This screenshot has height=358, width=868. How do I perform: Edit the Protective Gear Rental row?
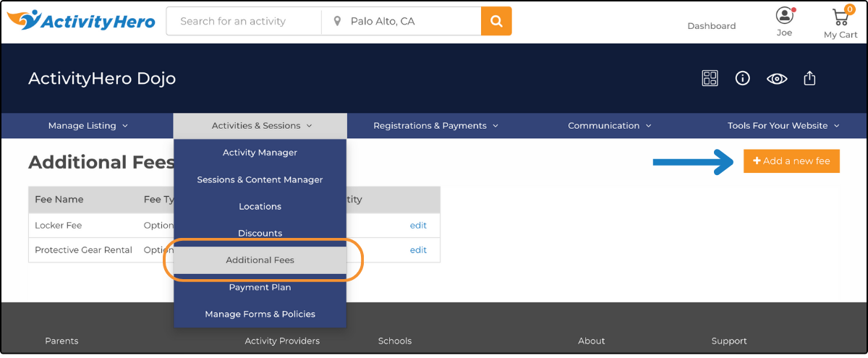pyautogui.click(x=418, y=250)
